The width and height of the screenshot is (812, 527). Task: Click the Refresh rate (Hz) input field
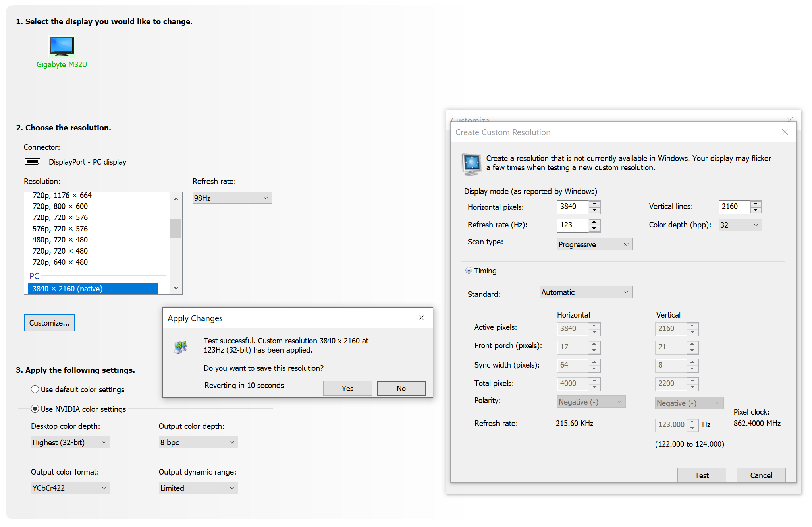[x=573, y=225]
